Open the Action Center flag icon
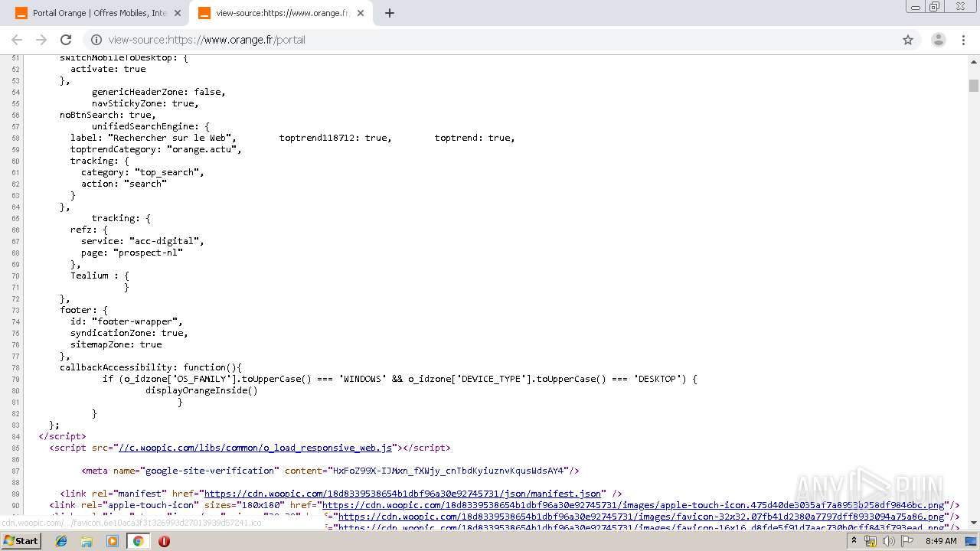 907,541
